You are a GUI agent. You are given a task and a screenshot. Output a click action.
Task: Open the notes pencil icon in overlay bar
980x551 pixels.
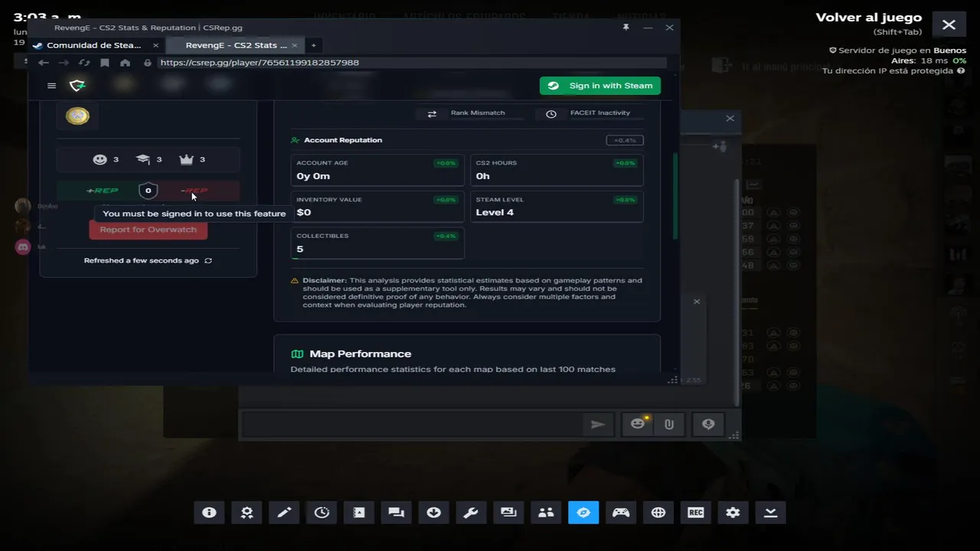[284, 513]
